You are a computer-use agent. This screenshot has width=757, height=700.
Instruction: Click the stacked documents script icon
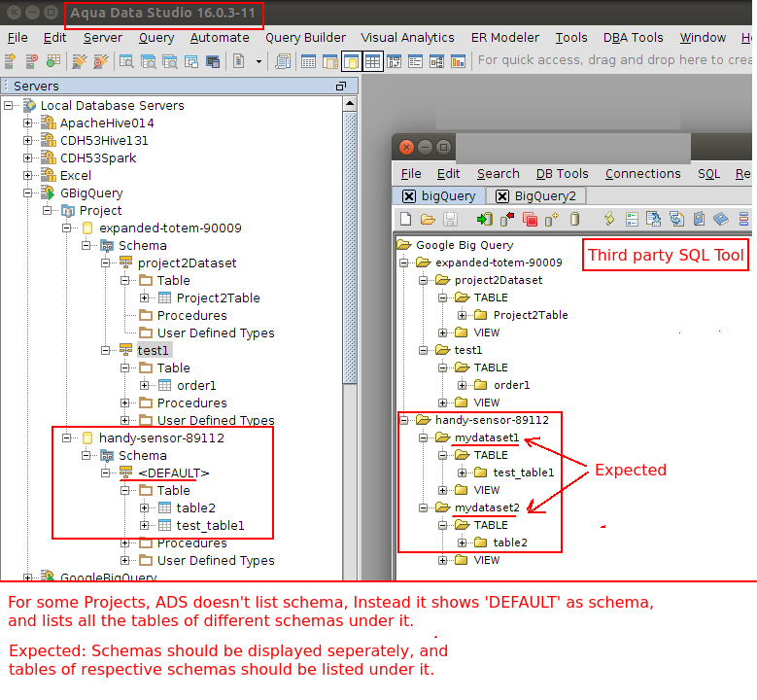(283, 61)
